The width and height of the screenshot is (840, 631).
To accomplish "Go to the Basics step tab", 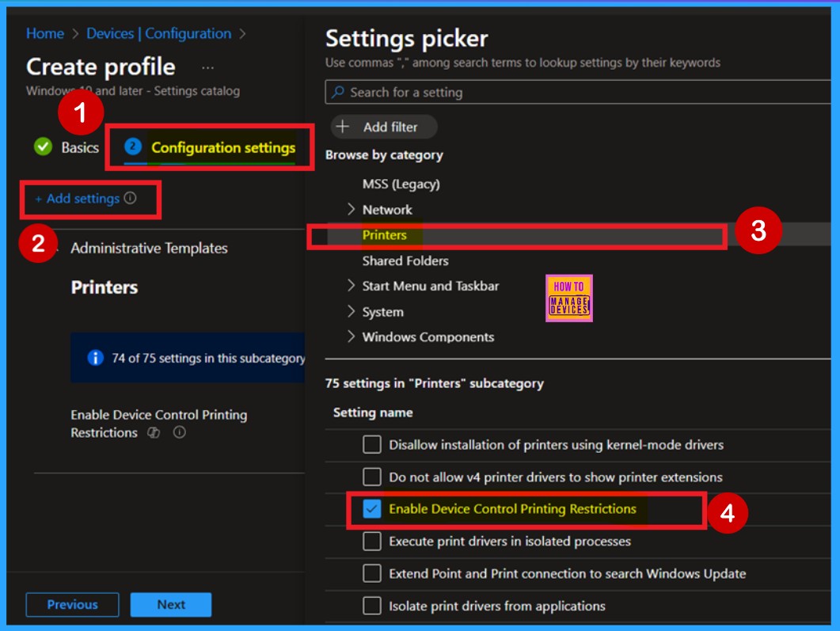I will click(x=79, y=148).
